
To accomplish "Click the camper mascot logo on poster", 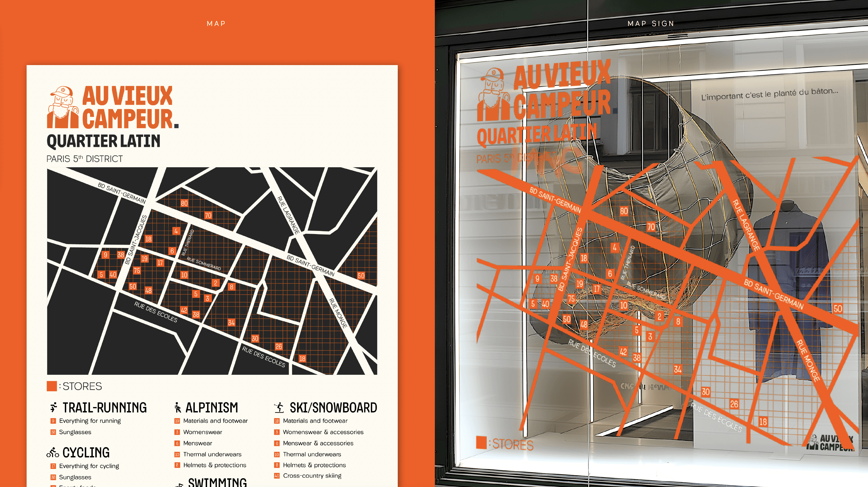I will [63, 108].
